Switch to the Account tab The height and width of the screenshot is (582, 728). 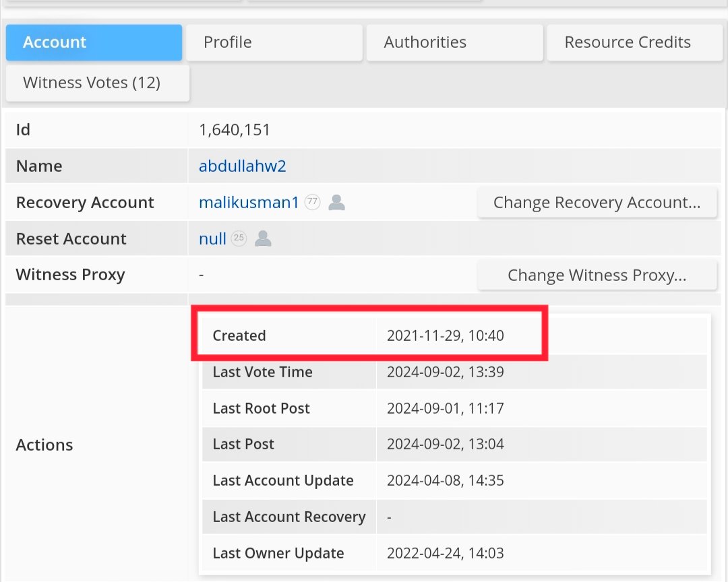[x=94, y=42]
